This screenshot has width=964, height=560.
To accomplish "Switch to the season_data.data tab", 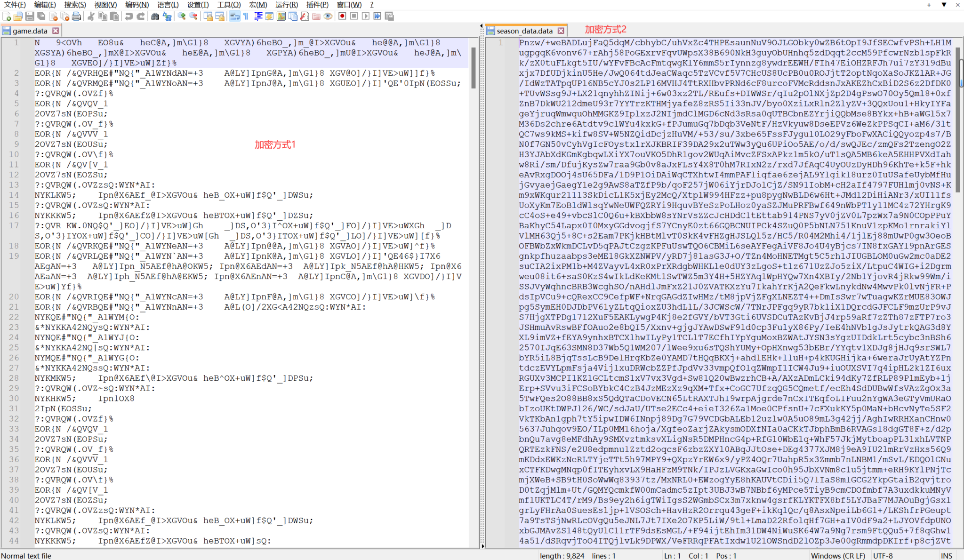I will coord(524,31).
